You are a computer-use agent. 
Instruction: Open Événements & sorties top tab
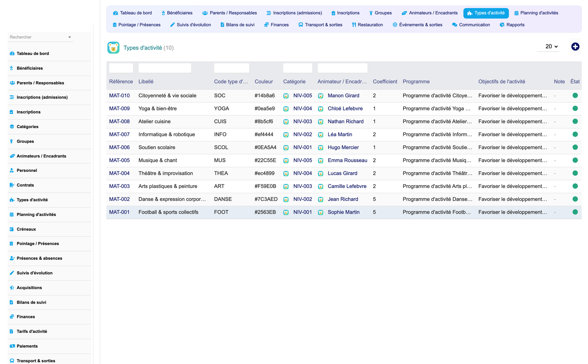(x=417, y=25)
